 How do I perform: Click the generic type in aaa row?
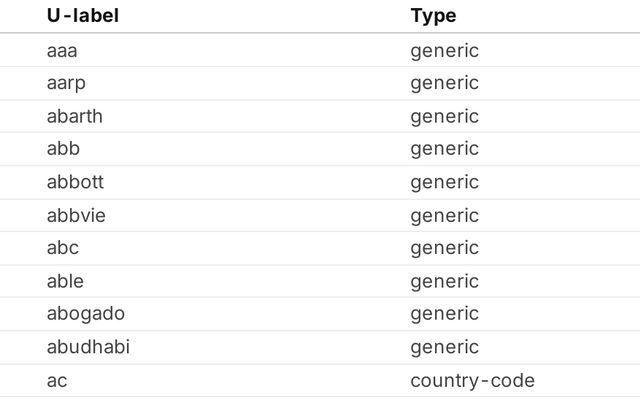pos(444,50)
